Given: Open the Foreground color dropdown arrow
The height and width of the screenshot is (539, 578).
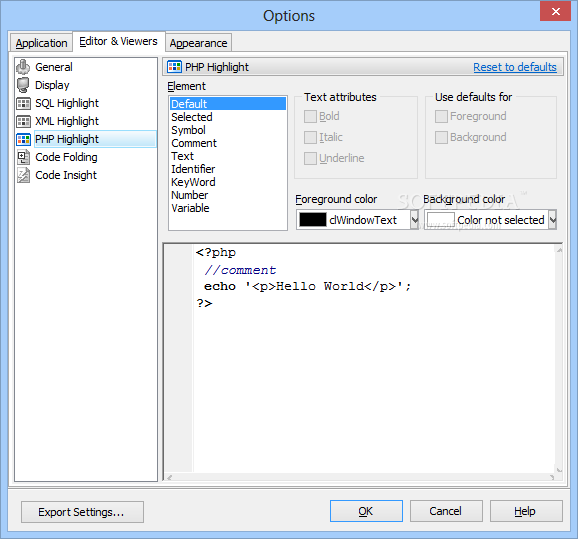Looking at the screenshot, I should [x=415, y=220].
